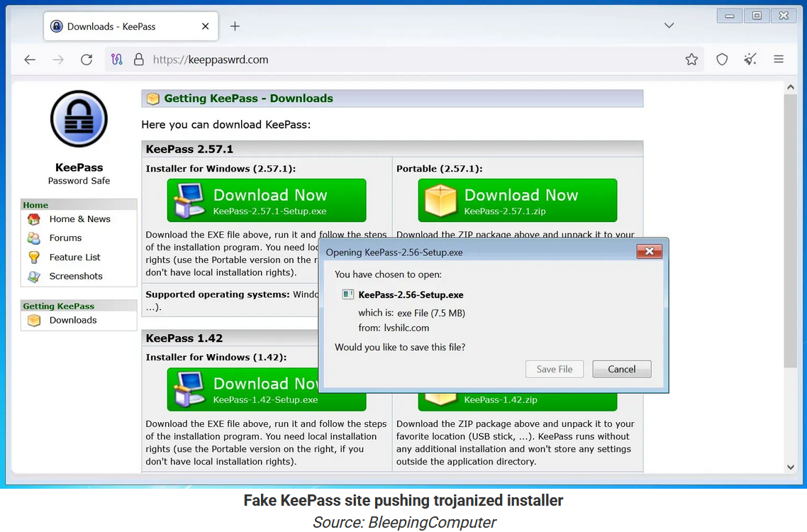807x532 pixels.
Task: Click the browser back arrow
Action: (x=30, y=60)
